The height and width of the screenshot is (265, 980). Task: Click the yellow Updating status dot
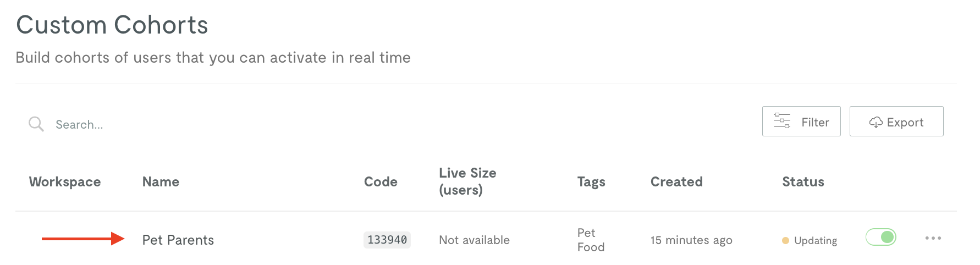pyautogui.click(x=785, y=240)
